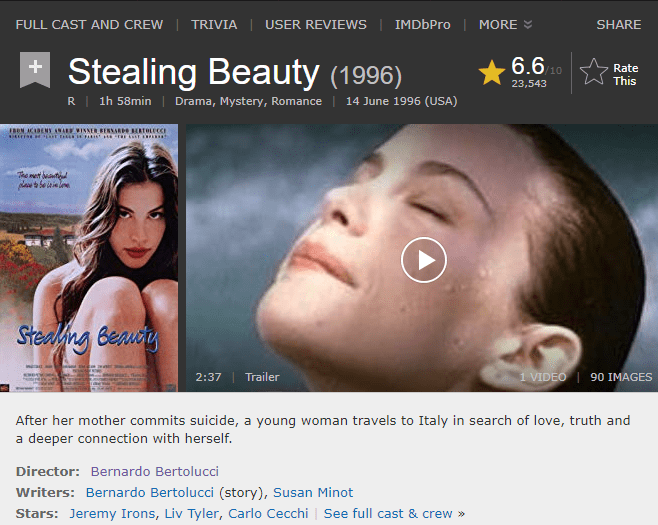658x525 pixels.
Task: Add Stealing Beauty to watchlist with the bookmark icon
Action: tap(35, 70)
